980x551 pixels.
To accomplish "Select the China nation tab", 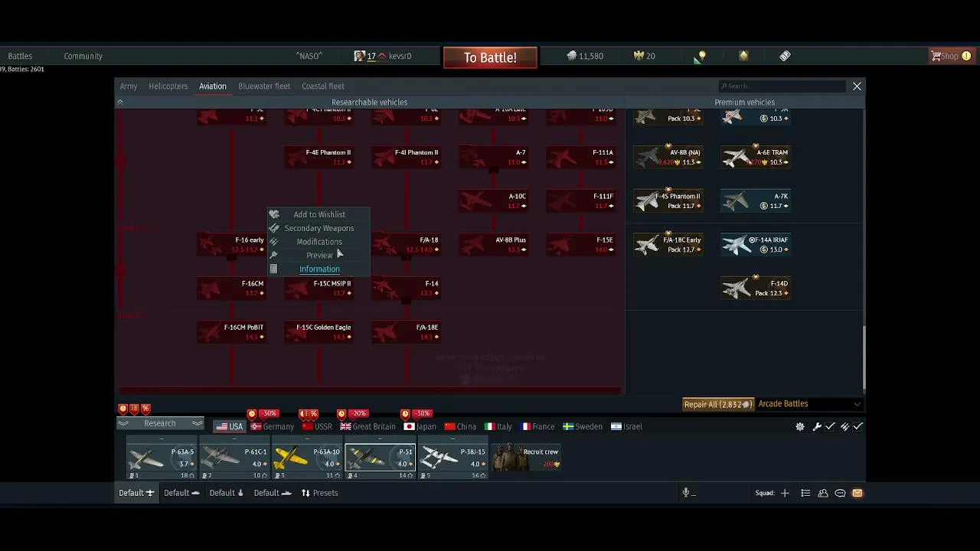I will coord(460,427).
